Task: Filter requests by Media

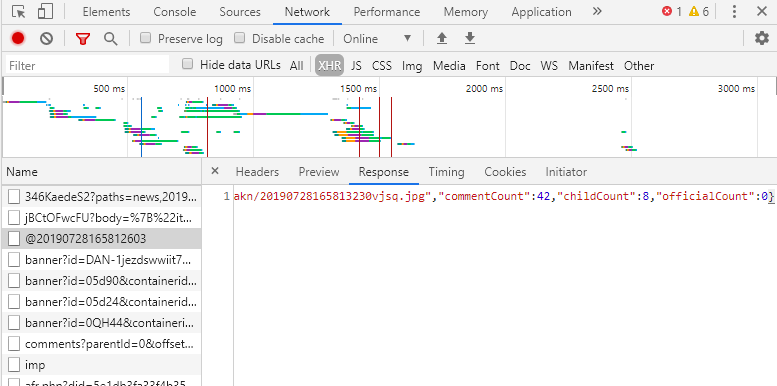Action: coord(449,65)
